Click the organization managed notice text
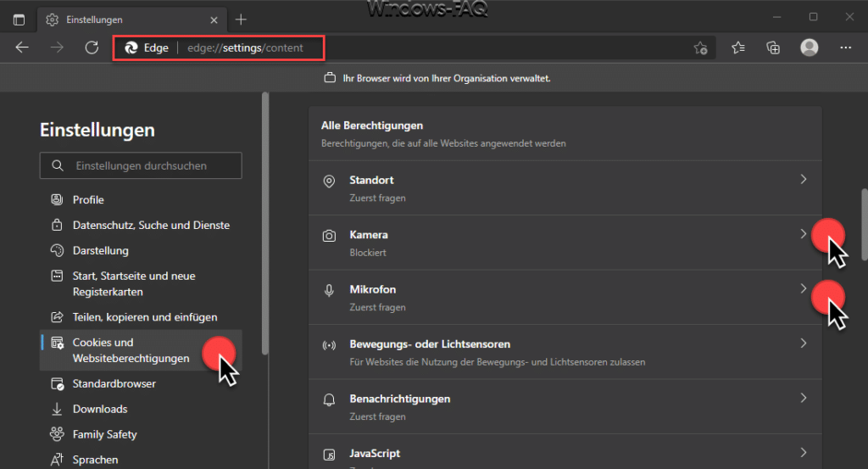Viewport: 868px width, 469px height. 446,79
